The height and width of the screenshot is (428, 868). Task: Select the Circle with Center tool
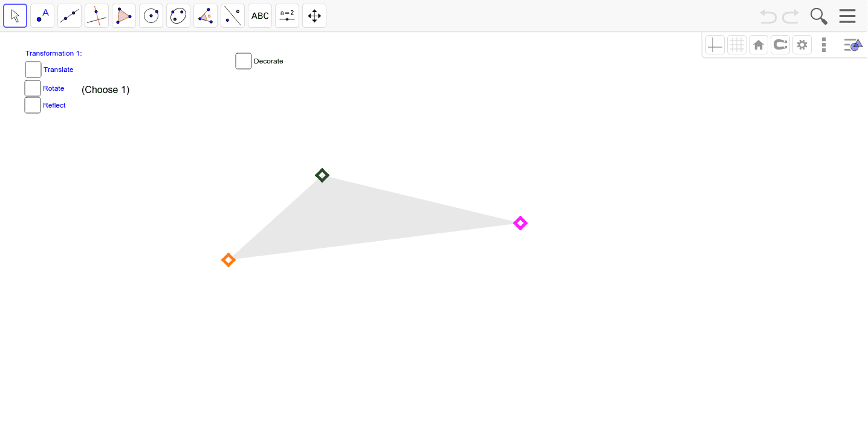click(x=151, y=16)
